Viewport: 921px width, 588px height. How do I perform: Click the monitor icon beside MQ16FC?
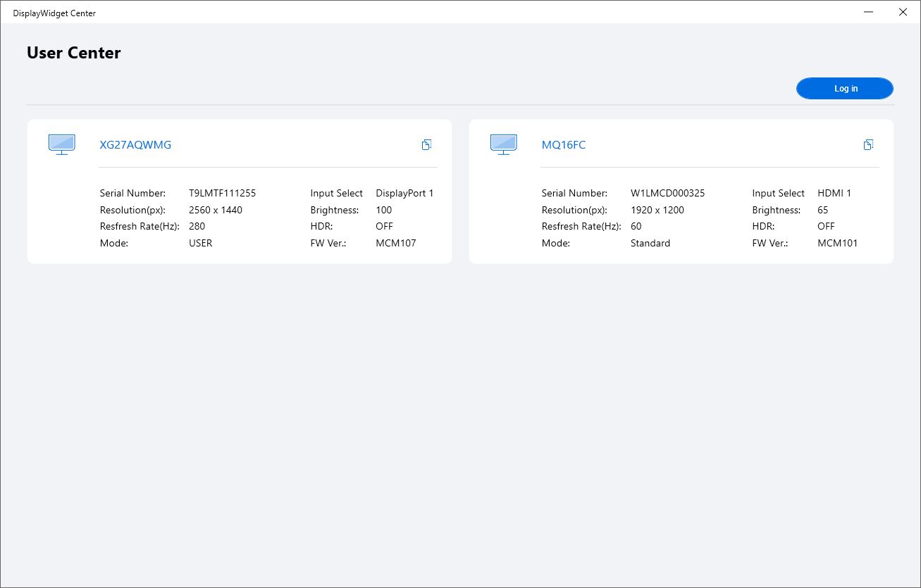(x=503, y=144)
